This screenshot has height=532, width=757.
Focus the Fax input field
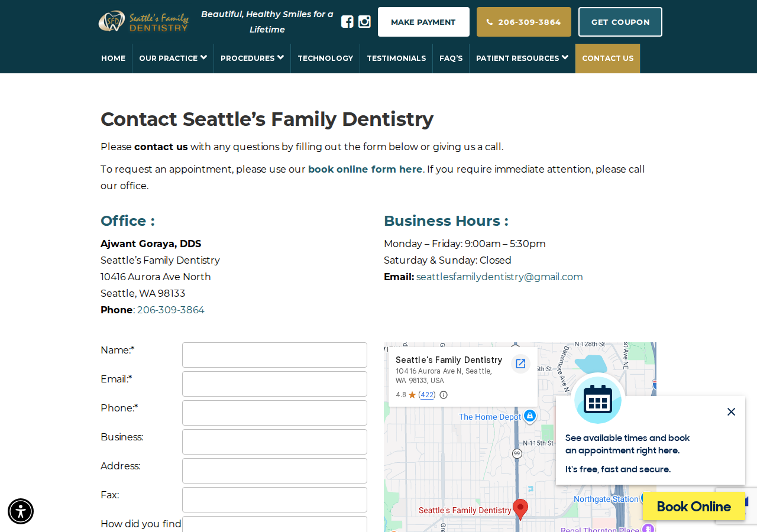tap(274, 499)
